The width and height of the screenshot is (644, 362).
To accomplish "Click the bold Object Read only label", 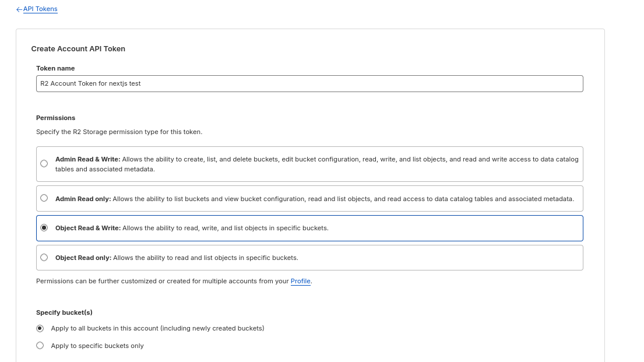I will point(83,258).
